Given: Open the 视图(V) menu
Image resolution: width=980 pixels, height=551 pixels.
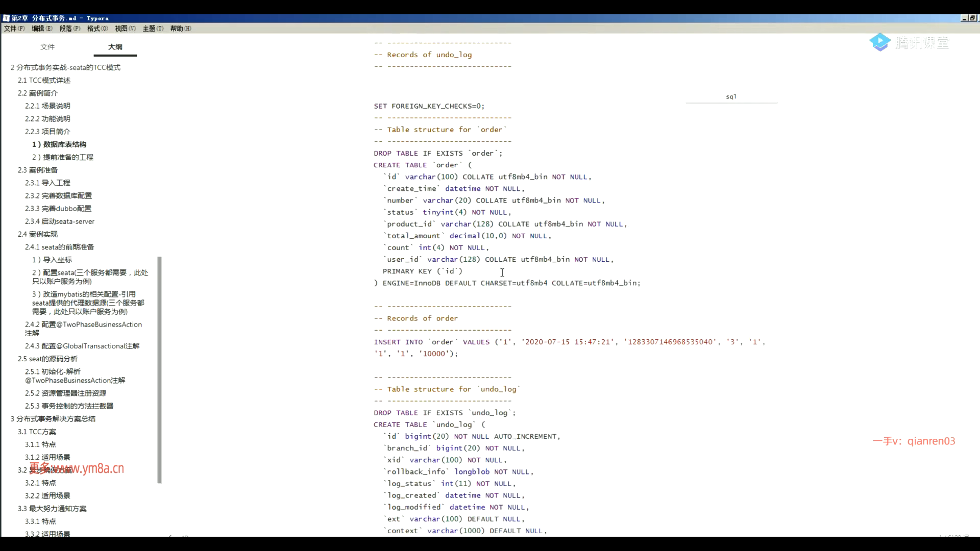Looking at the screenshot, I should 125,29.
